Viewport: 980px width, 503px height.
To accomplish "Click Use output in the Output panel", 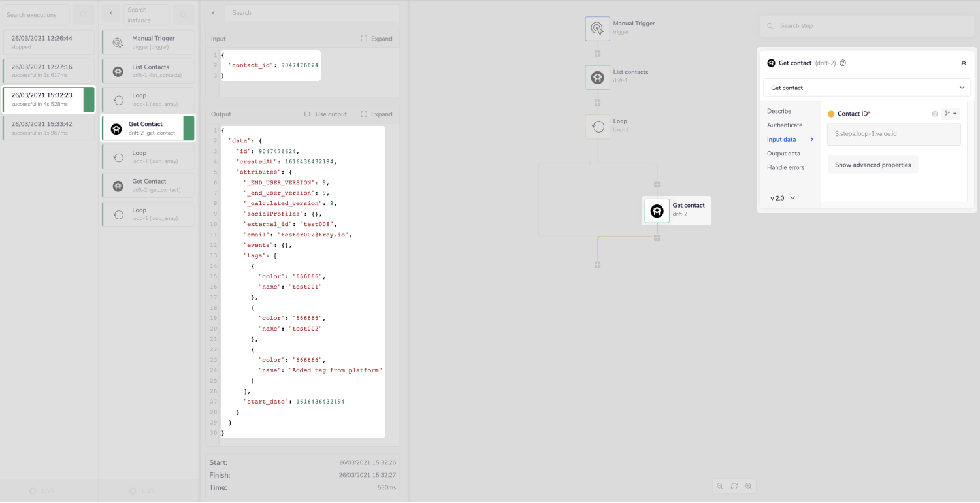I will pos(326,114).
